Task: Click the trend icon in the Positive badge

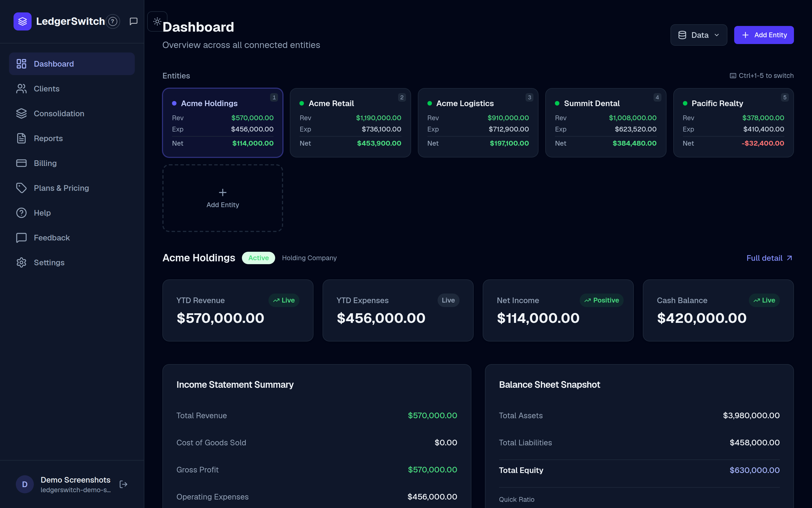Action: pos(588,300)
